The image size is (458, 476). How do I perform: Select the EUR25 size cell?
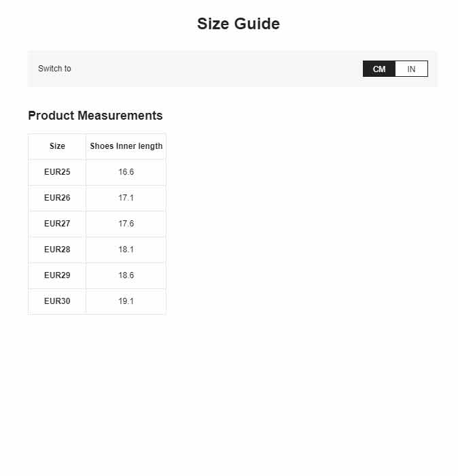point(57,172)
